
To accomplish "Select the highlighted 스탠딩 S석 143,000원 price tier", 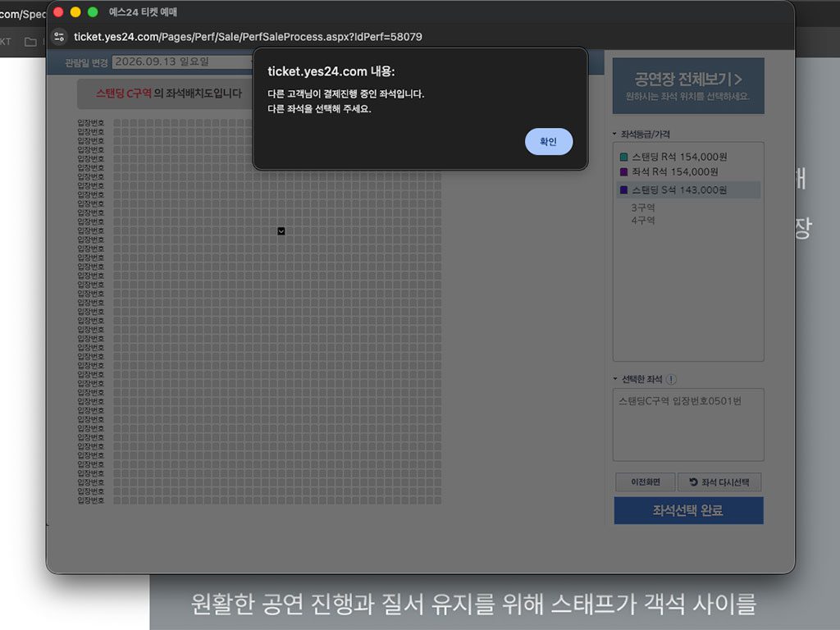I will (687, 190).
